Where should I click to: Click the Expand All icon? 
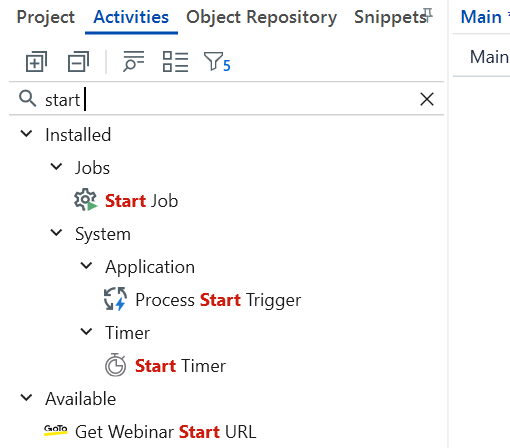coord(36,61)
